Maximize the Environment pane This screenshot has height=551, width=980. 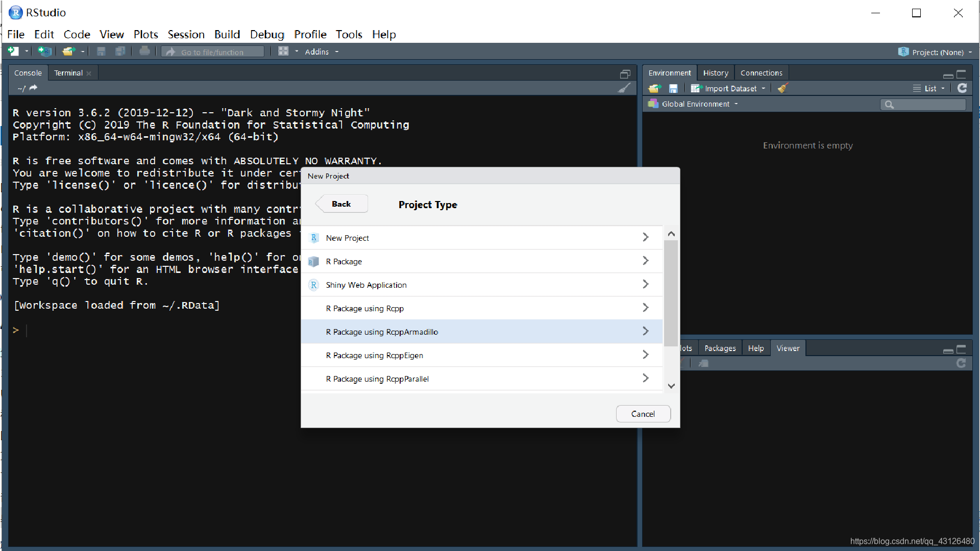tap(961, 74)
